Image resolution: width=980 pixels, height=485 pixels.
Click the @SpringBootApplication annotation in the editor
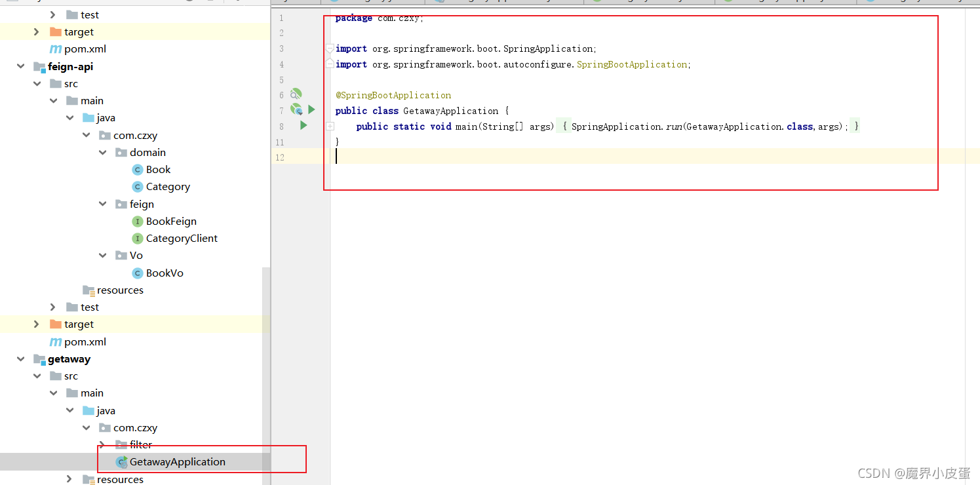[393, 95]
